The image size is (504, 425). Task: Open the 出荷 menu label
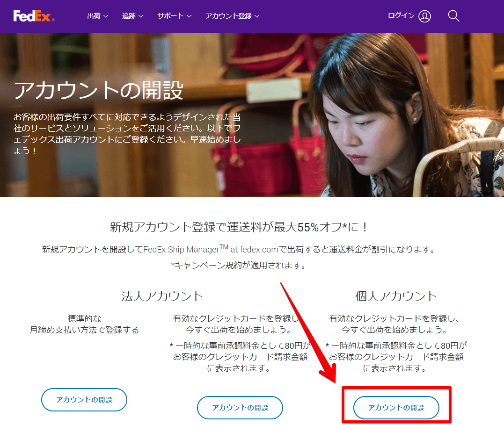pos(94,16)
